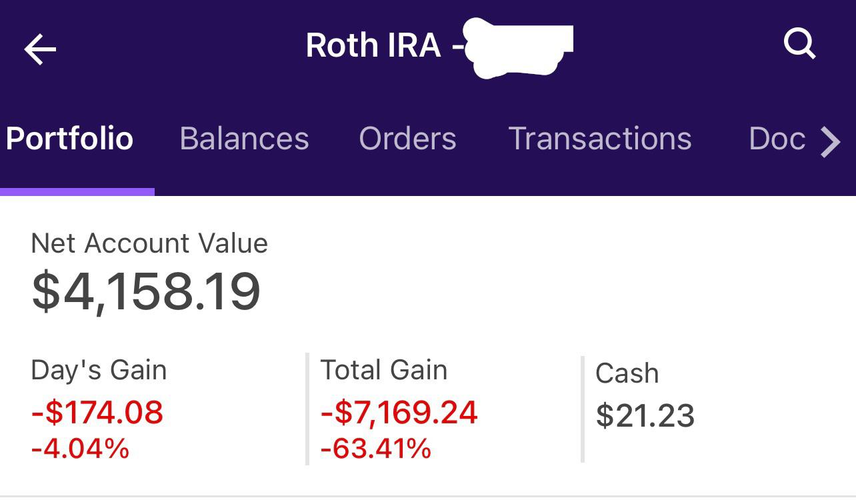Screen dimensions: 856x504
Task: Tap the Cash label
Action: point(627,373)
